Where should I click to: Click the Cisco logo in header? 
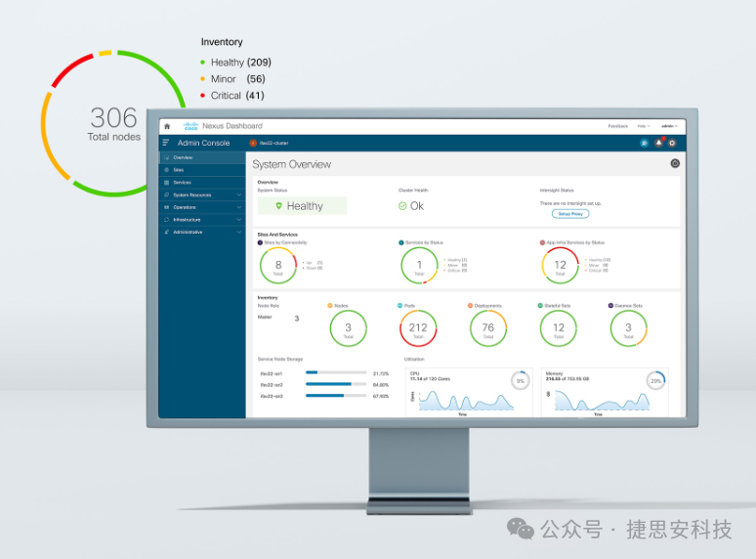[191, 126]
